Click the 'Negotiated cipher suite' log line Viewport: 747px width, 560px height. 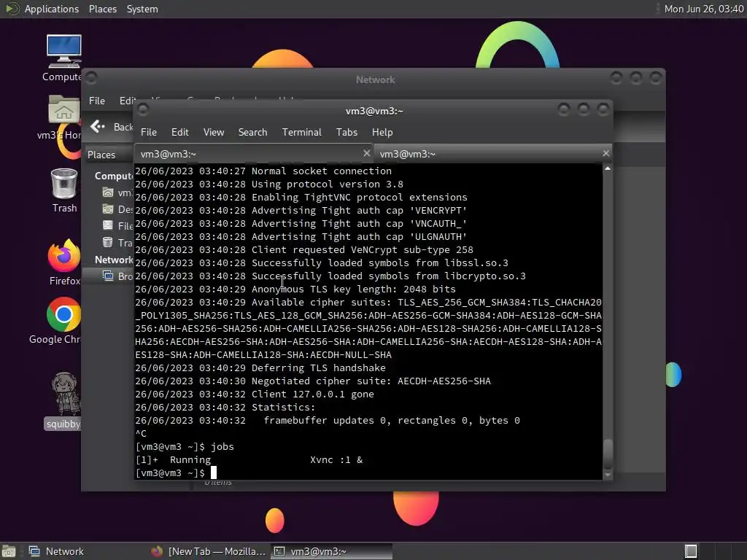(312, 381)
